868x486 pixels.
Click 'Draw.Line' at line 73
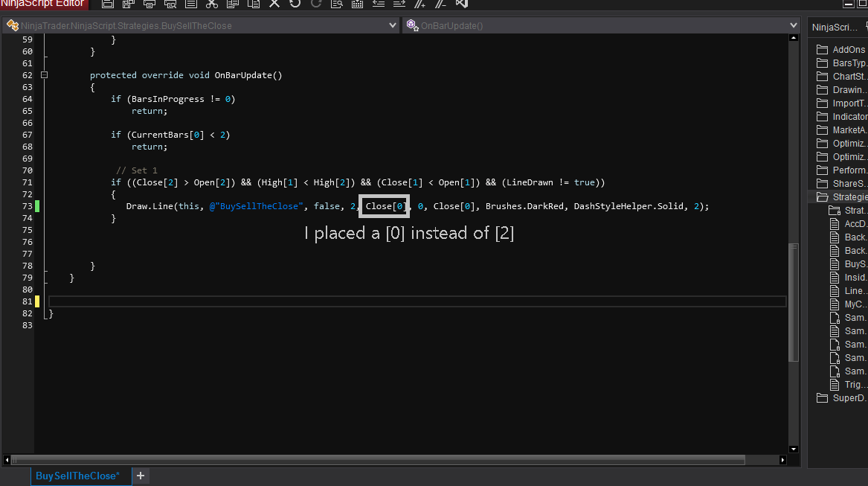pos(150,206)
